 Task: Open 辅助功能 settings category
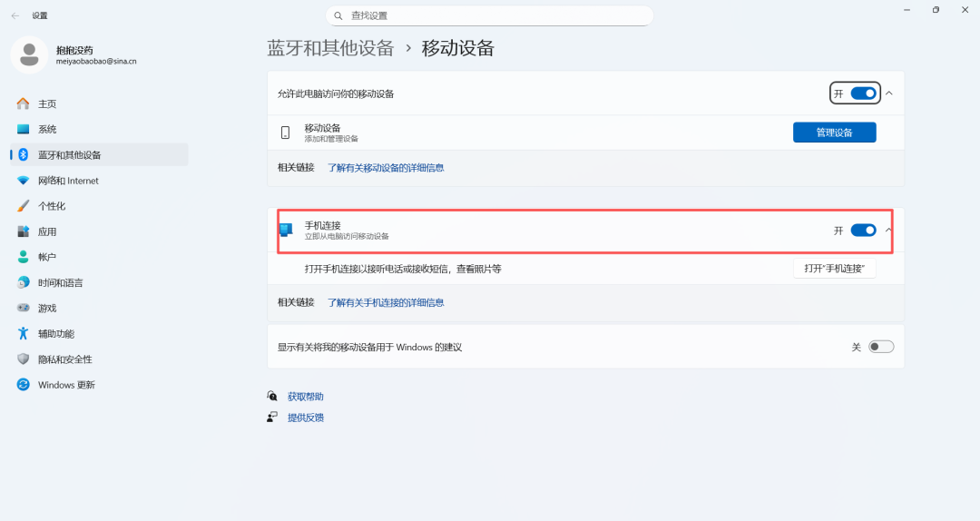[x=100, y=333]
